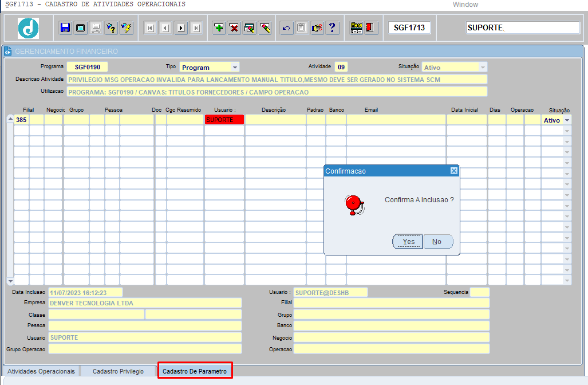Click the eraser icon beside the window-eraser icon

coord(265,27)
